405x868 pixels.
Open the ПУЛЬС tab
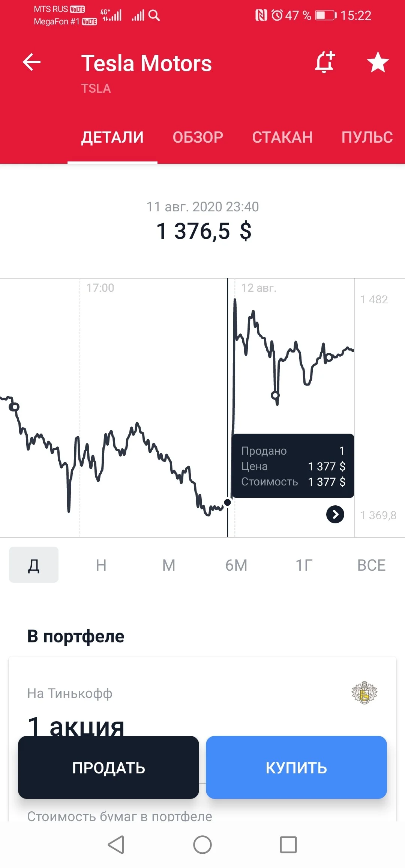367,137
